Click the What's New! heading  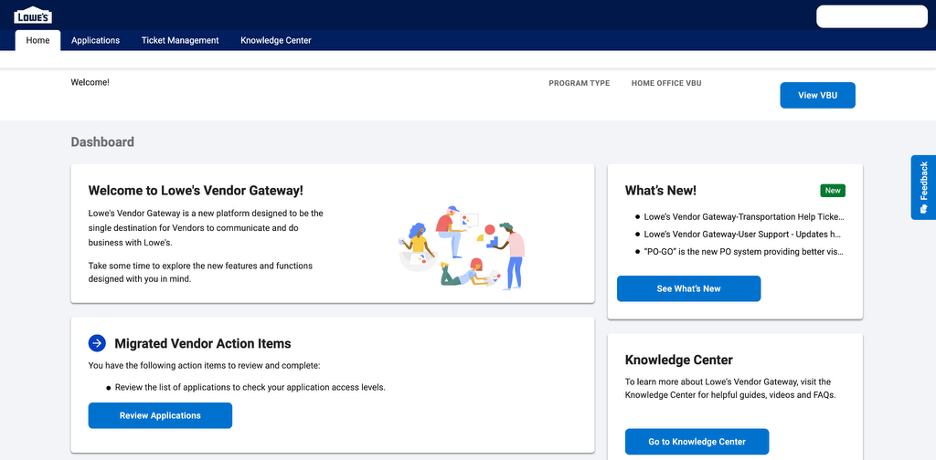pos(661,191)
